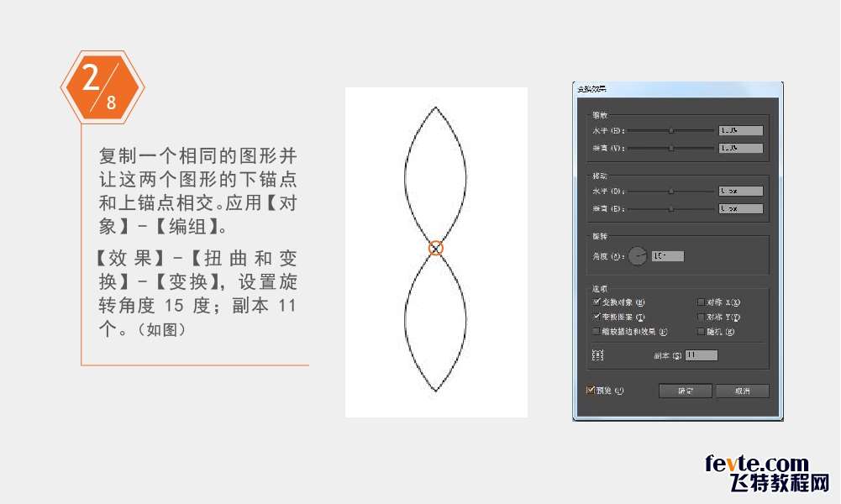The height and width of the screenshot is (504, 841).
Task: Click the rotation angle dial
Action: coord(638,255)
